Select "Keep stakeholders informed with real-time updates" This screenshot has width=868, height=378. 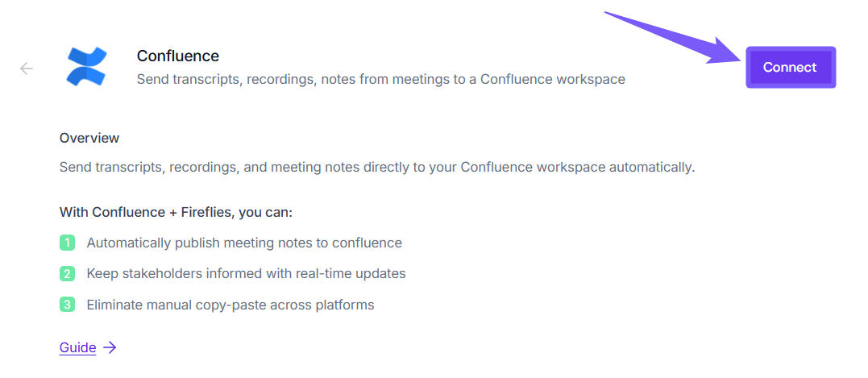(246, 273)
